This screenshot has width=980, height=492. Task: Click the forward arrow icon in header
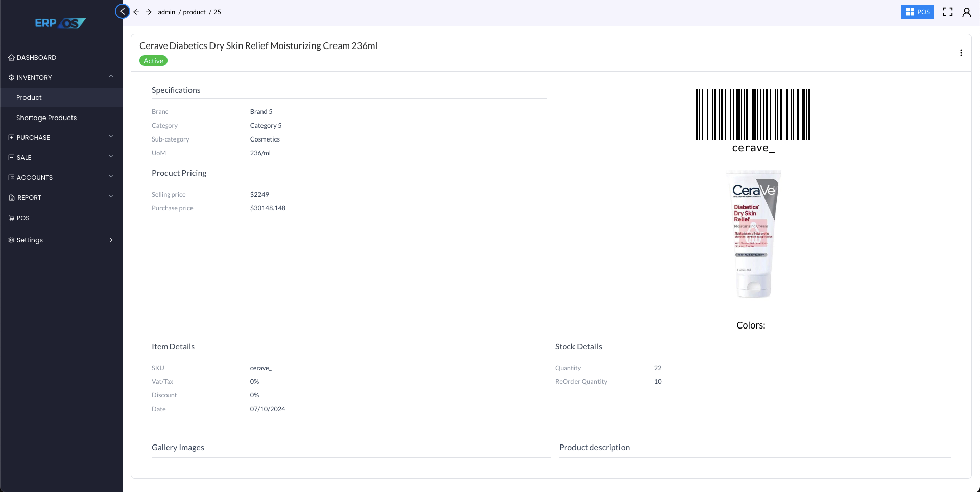coord(149,12)
